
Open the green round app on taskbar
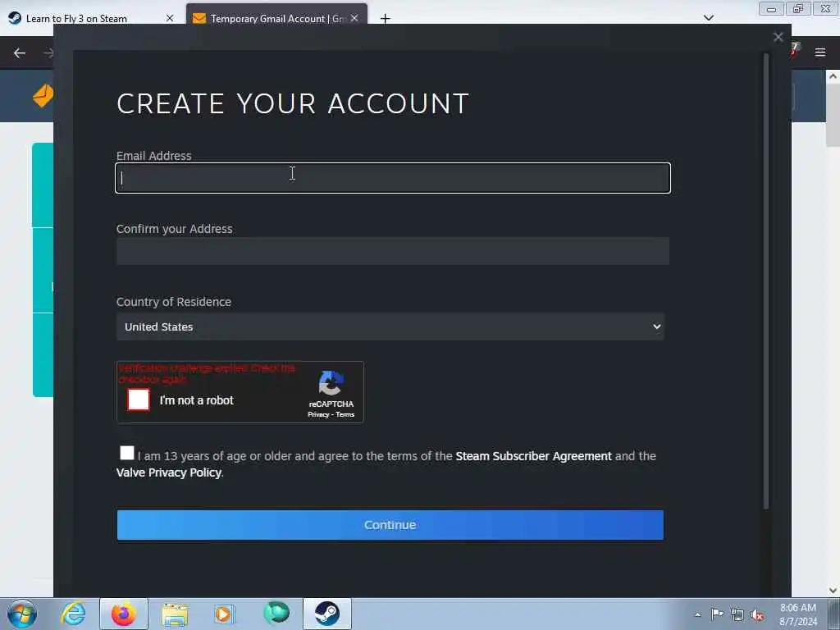click(276, 614)
